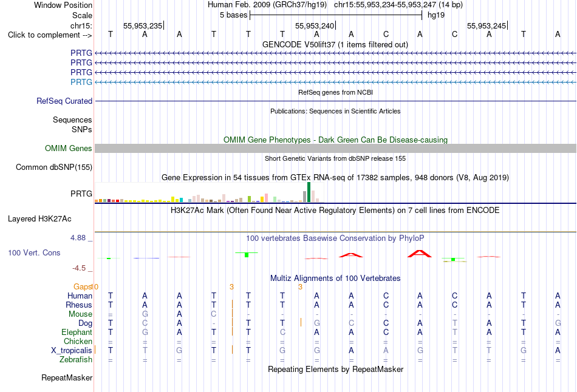Image resolution: width=577 pixels, height=392 pixels.
Task: Click the Window Position label
Action: 63,5
